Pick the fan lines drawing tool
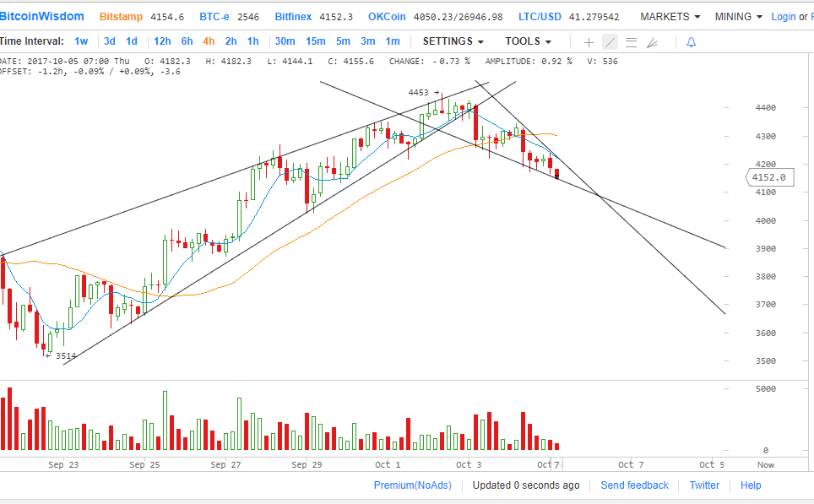The image size is (814, 504). tap(652, 41)
